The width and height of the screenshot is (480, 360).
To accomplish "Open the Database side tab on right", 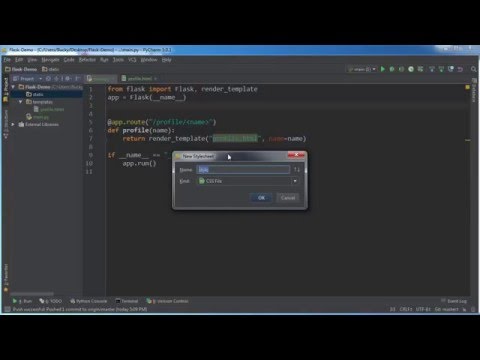I will pyautogui.click(x=474, y=90).
